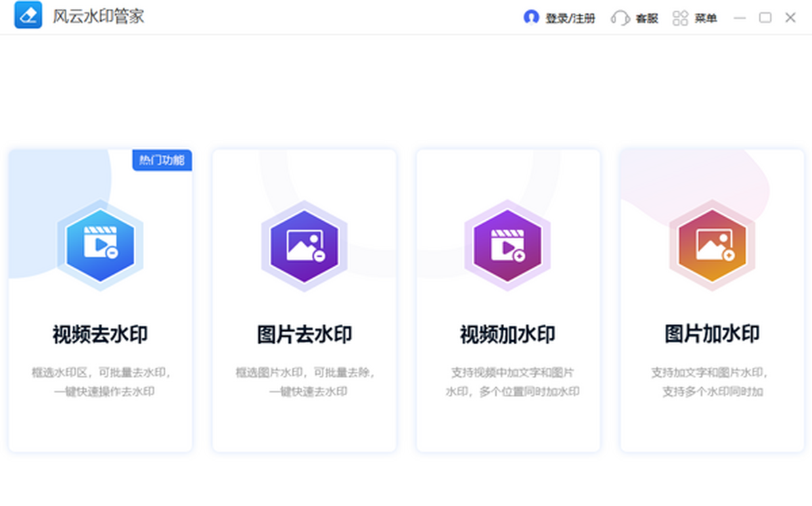Maximize the application window
This screenshot has height=506, width=812.
(765, 18)
